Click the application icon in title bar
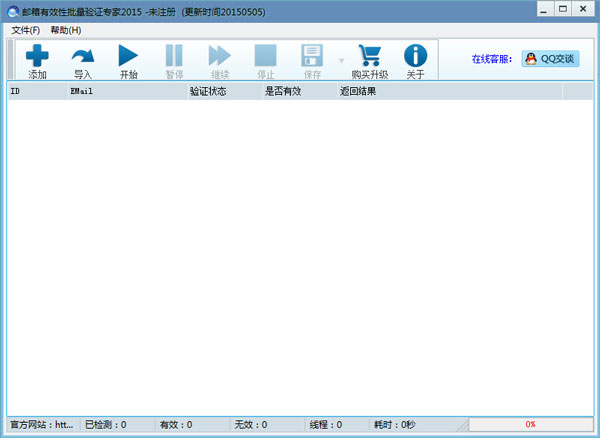 point(13,12)
